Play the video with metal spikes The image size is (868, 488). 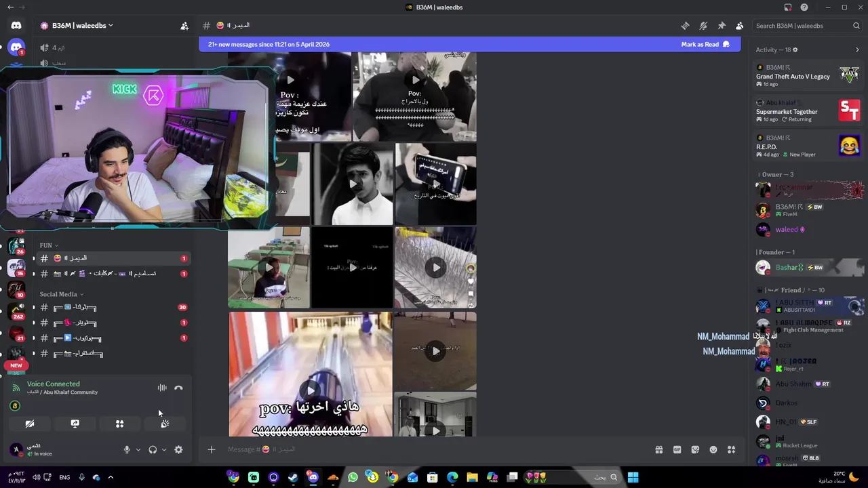[435, 267]
